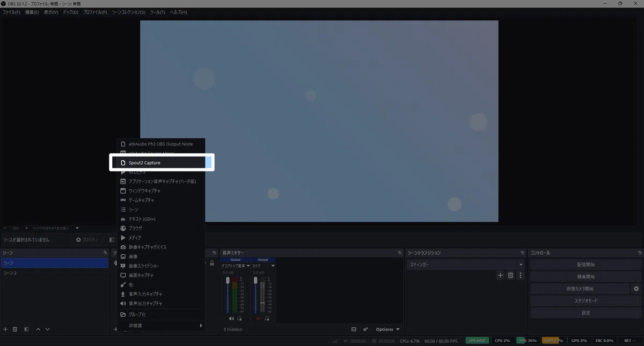
Task: Start streaming with 配信開始
Action: pos(586,264)
